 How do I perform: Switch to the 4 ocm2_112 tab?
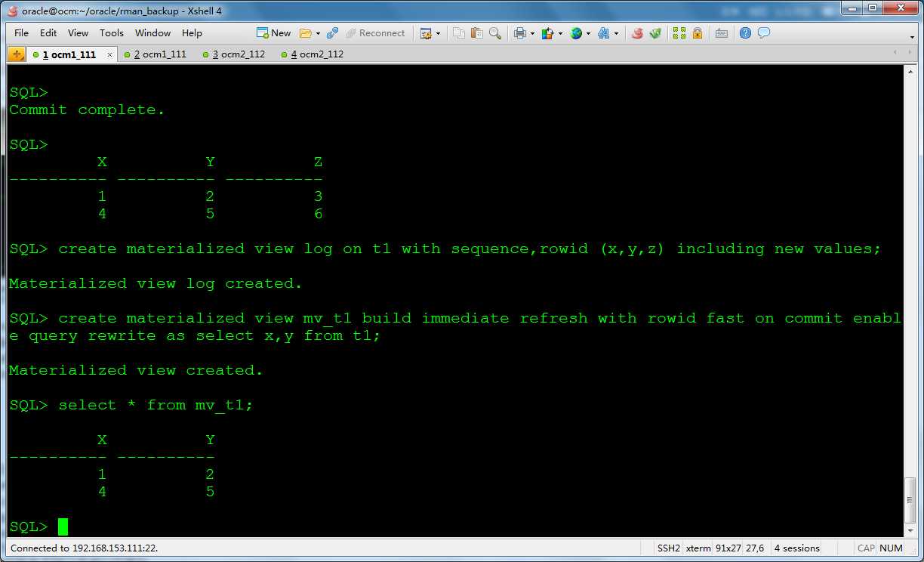[x=312, y=54]
